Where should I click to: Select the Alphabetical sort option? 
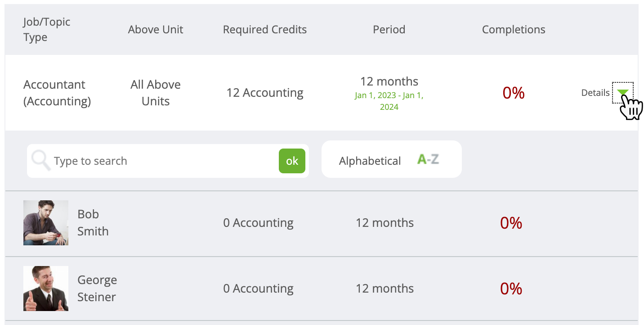[370, 160]
